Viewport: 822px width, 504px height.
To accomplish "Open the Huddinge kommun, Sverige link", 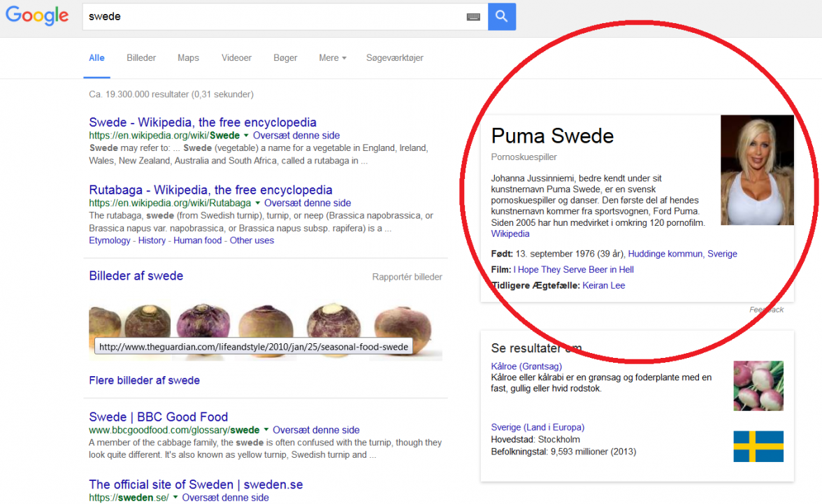I will coord(682,254).
